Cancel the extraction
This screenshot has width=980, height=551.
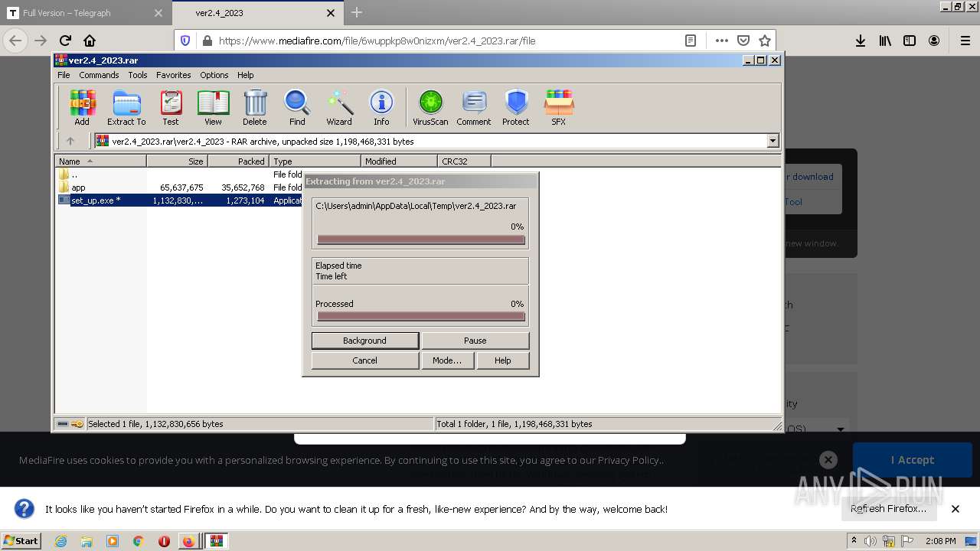pyautogui.click(x=364, y=360)
